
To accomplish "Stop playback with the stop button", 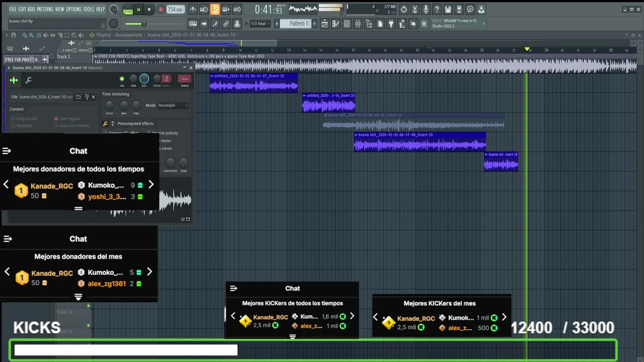I will pos(149,10).
